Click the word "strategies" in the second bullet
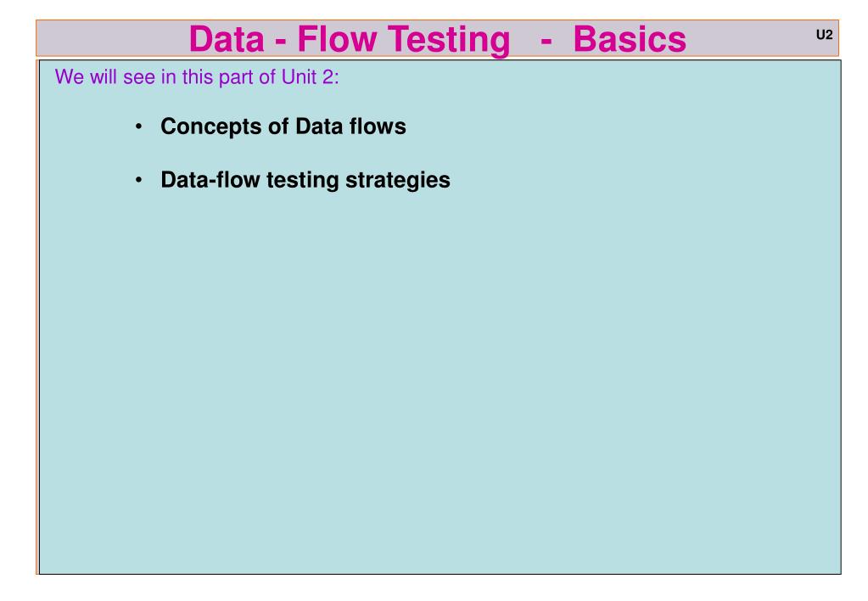The height and width of the screenshot is (601, 868). point(397,181)
